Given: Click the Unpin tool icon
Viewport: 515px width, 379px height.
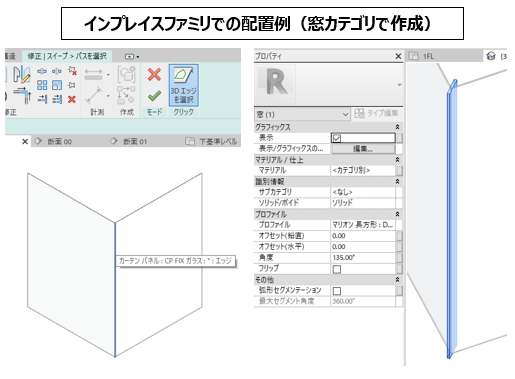Looking at the screenshot, I should pos(72,71).
